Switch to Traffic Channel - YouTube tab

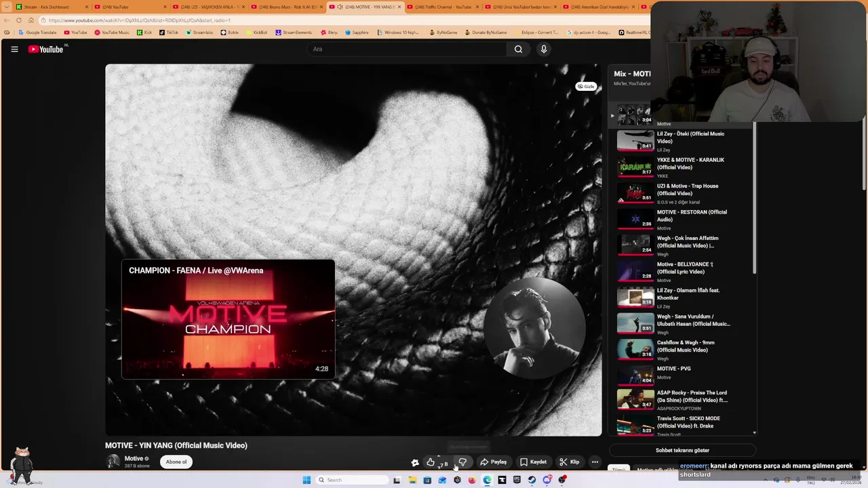443,7
